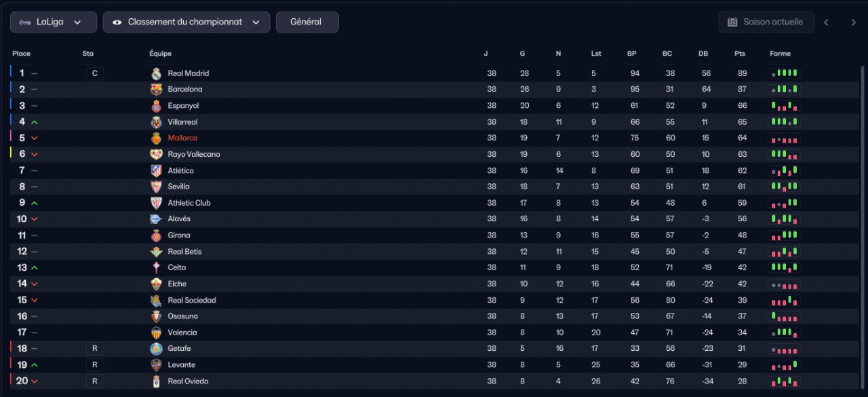
Task: Click the Atlético club crest
Action: (x=156, y=170)
